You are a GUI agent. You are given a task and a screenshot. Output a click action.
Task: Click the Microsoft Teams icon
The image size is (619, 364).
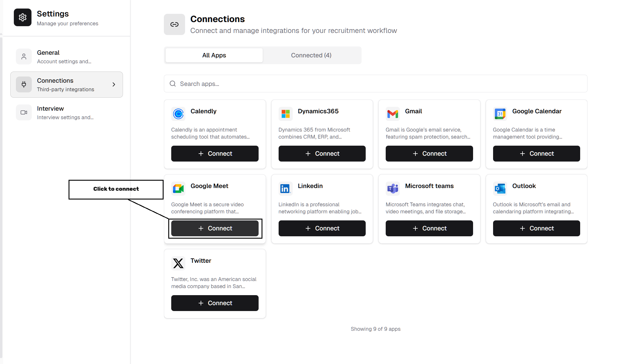[393, 189]
